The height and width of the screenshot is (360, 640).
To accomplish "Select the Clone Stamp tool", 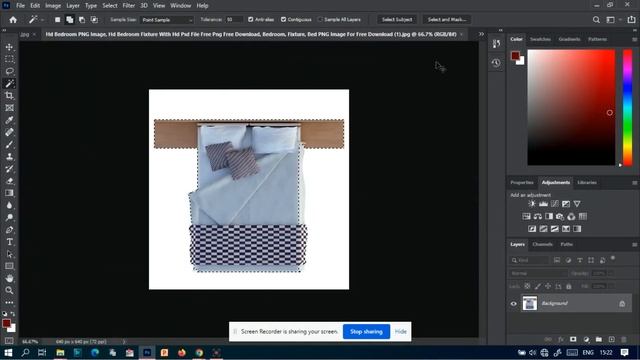I will coord(9,157).
